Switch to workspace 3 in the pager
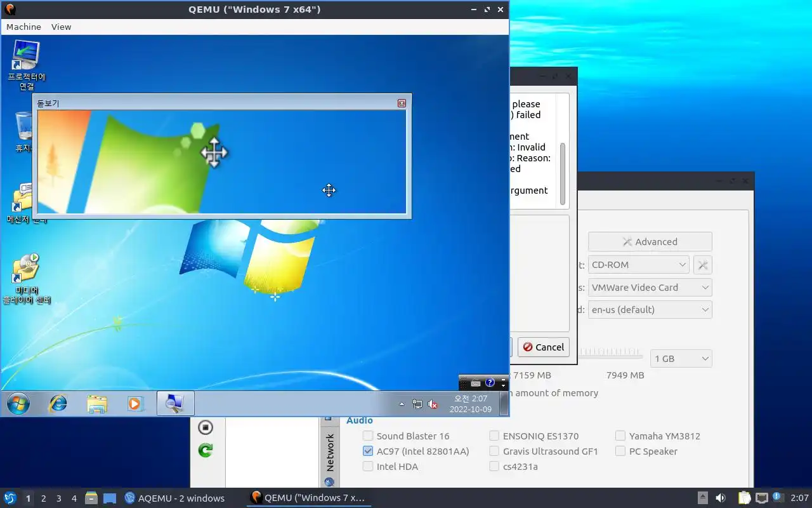 [x=58, y=498]
